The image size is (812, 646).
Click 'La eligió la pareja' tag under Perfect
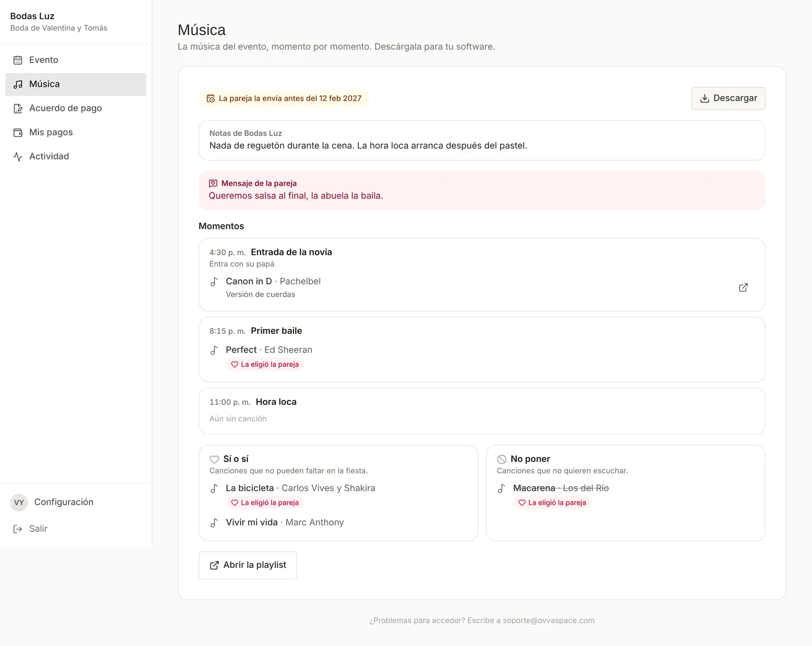[264, 364]
